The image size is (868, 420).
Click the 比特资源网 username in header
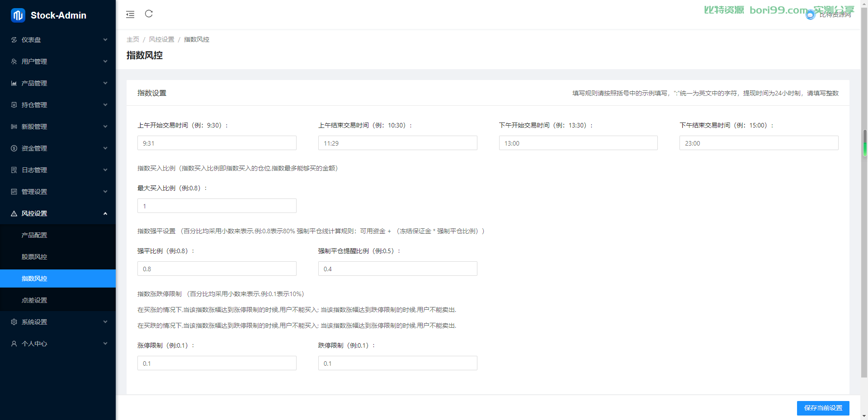(x=835, y=15)
